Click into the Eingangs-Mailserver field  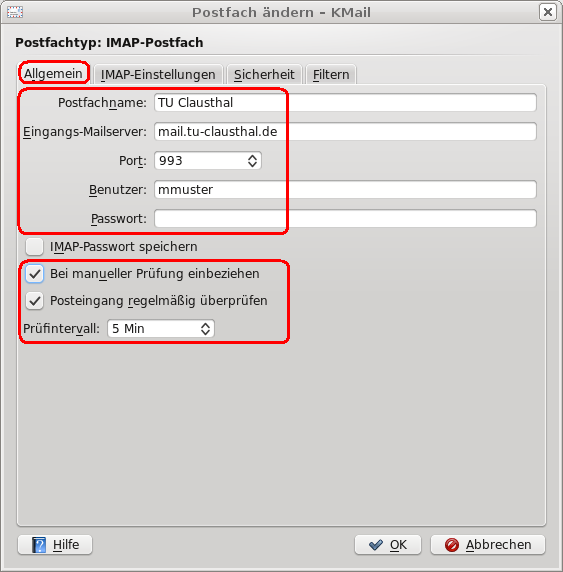(345, 131)
